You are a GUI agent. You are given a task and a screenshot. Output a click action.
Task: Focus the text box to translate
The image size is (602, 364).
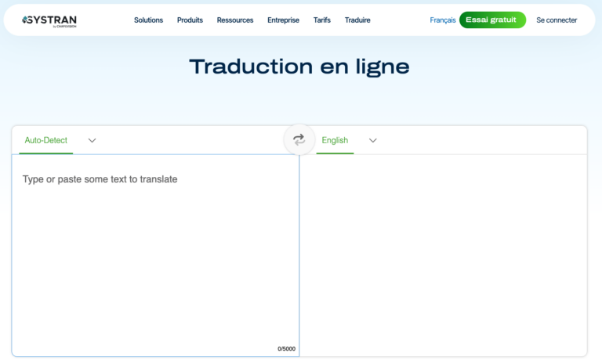click(x=154, y=243)
